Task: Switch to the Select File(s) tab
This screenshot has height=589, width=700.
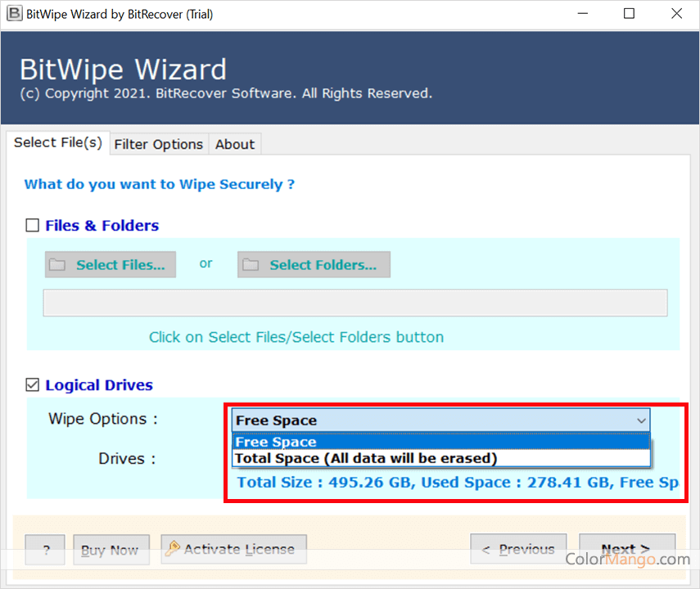Action: point(58,142)
